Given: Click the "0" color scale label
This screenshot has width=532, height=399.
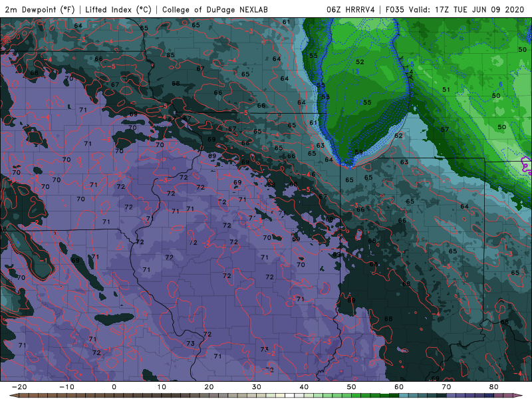Looking at the screenshot, I should [x=114, y=387].
